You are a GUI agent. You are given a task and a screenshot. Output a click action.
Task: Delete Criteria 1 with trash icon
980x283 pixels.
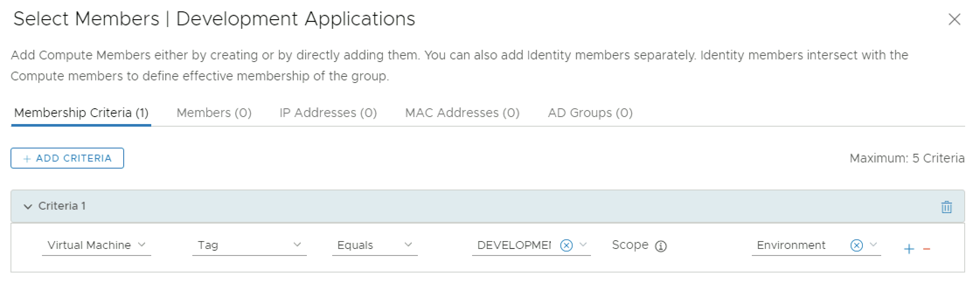point(946,207)
